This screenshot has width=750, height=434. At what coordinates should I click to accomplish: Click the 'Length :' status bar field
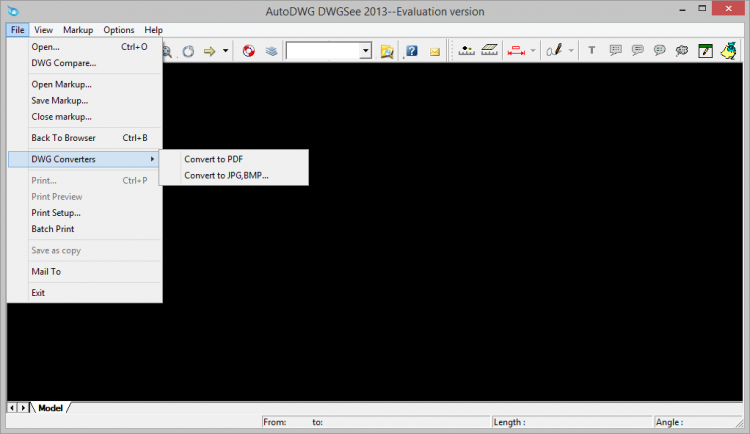(573, 422)
